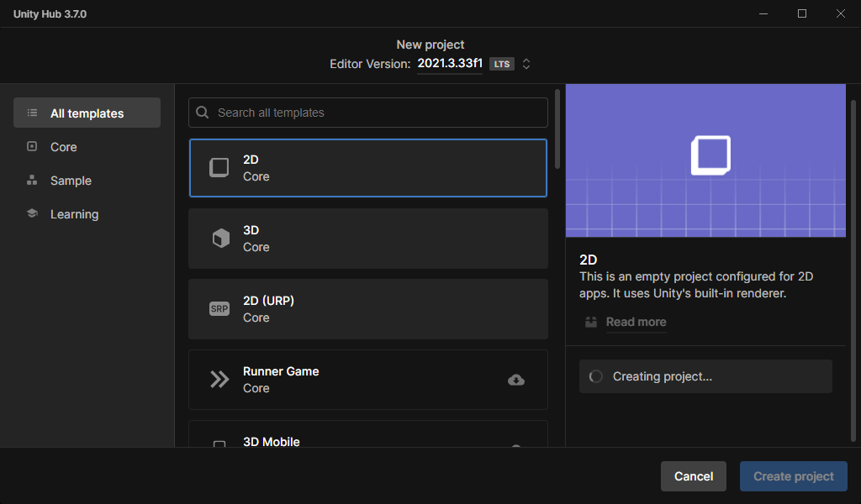This screenshot has width=861, height=504.
Task: Click the search magnifier icon
Action: tap(203, 113)
